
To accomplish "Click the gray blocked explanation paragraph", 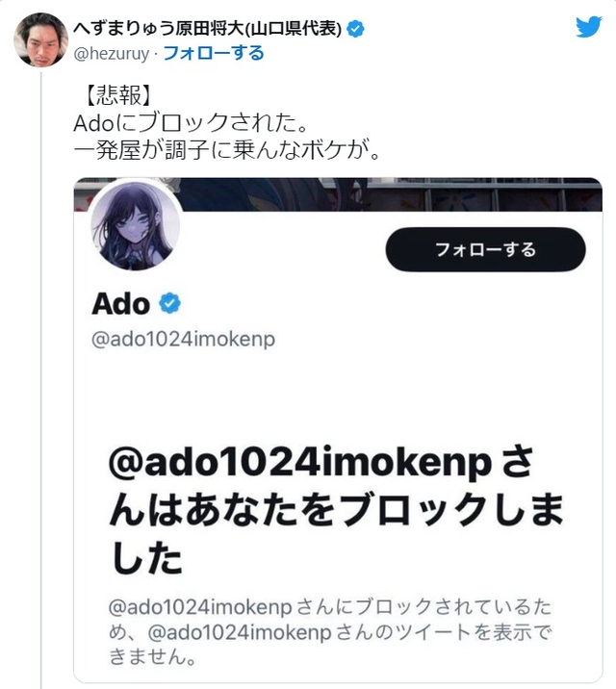I will pyautogui.click(x=329, y=632).
